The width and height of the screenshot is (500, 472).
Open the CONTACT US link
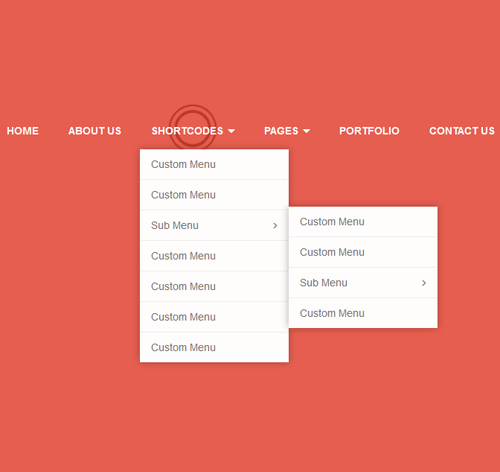pyautogui.click(x=462, y=131)
